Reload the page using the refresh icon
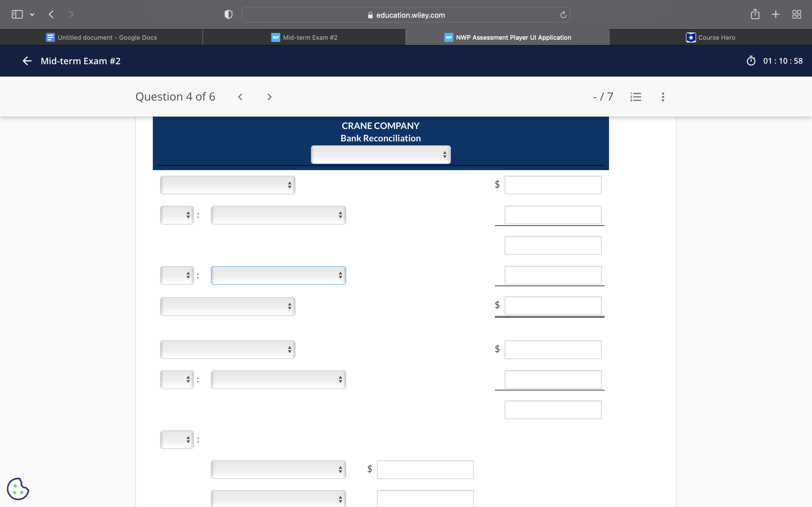The height and width of the screenshot is (507, 812). point(562,14)
